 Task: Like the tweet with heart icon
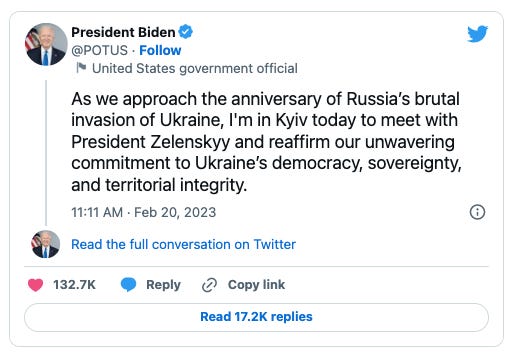36,285
